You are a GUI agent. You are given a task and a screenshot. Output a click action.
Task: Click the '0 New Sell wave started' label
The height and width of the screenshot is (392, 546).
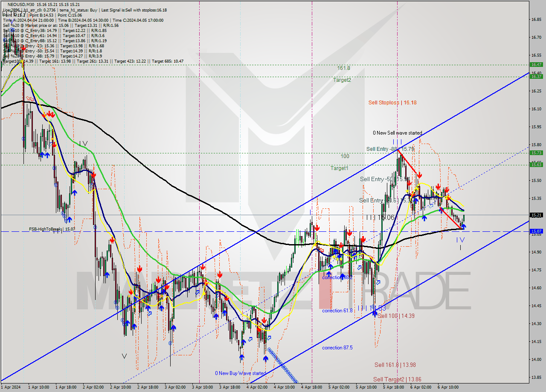[x=397, y=133]
